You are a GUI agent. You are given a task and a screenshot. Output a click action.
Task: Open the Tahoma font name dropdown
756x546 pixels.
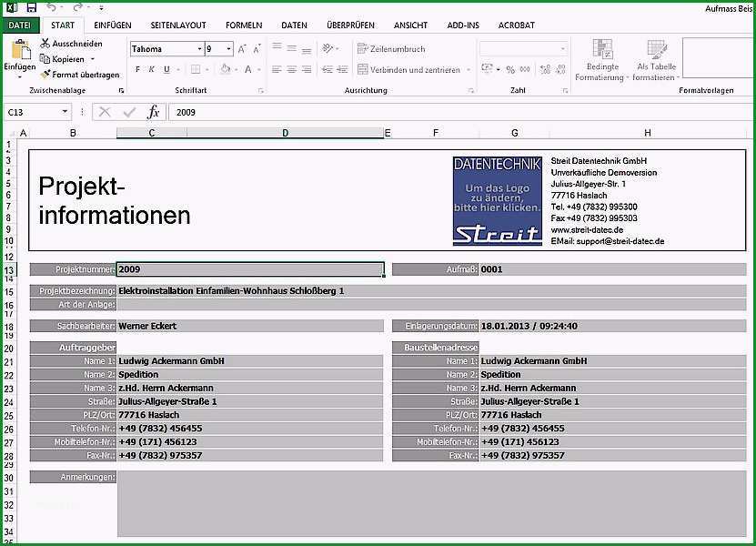pyautogui.click(x=199, y=49)
